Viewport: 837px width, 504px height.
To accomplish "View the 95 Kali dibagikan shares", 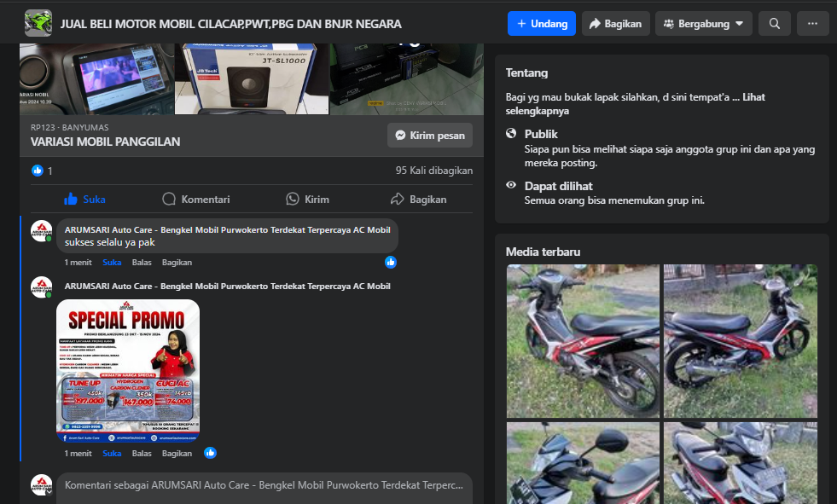I will (x=434, y=171).
